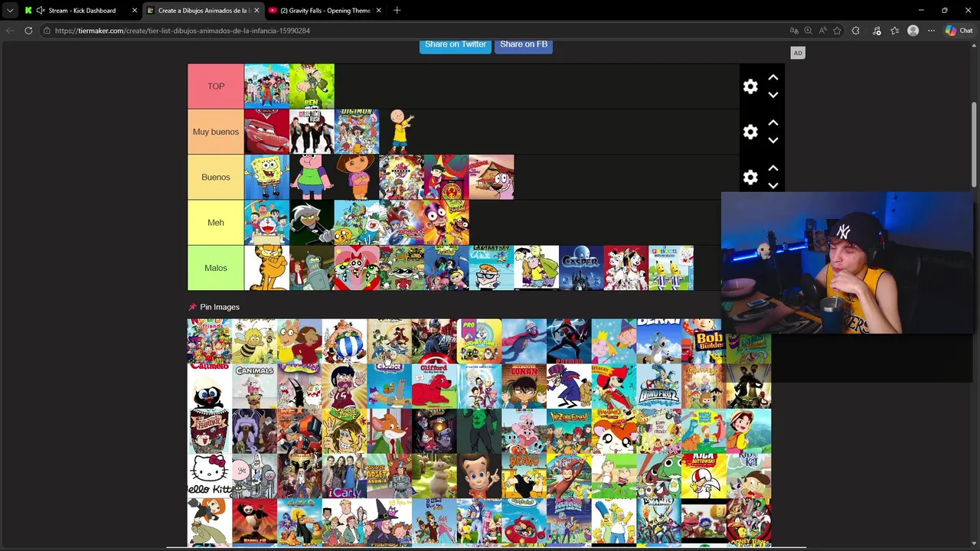Pick the iCarly image
Viewport: 980px width, 551px height.
coord(345,476)
